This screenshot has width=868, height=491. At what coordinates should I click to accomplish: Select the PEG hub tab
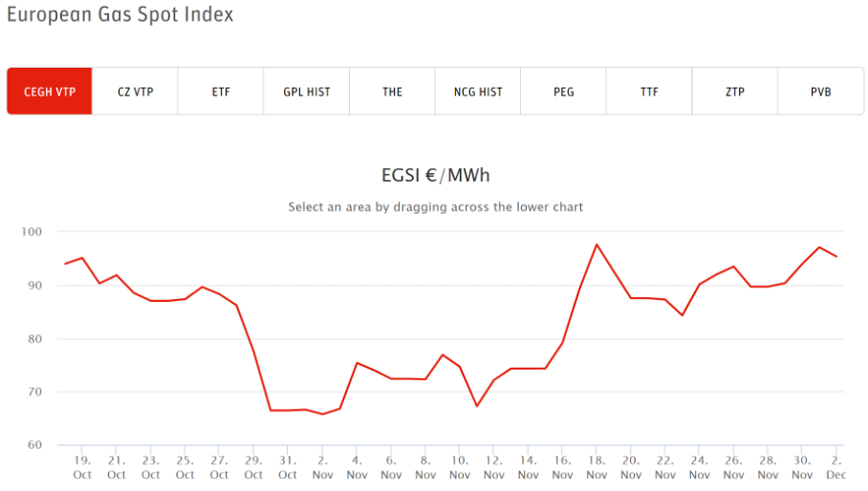click(x=564, y=92)
